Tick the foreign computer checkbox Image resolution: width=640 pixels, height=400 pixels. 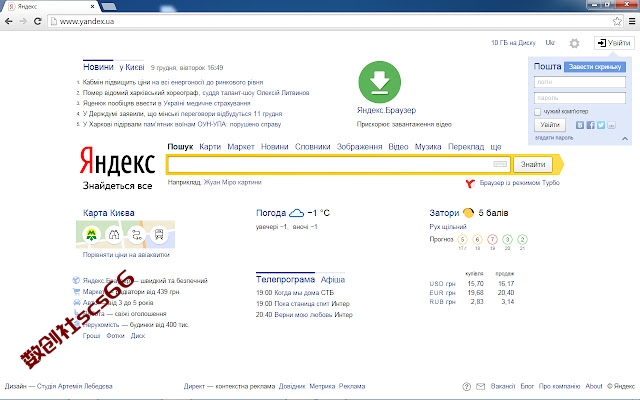(x=538, y=111)
